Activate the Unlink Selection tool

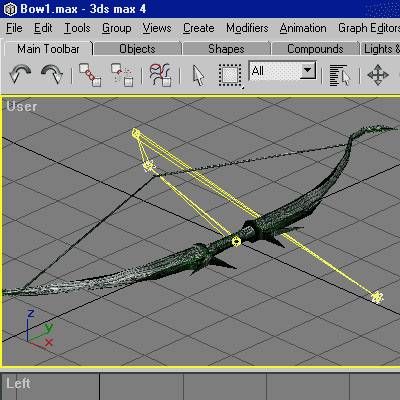[x=122, y=75]
